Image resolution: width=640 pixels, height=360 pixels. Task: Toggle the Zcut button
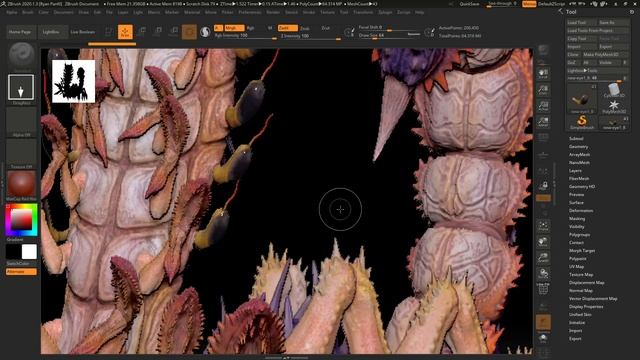pos(325,28)
